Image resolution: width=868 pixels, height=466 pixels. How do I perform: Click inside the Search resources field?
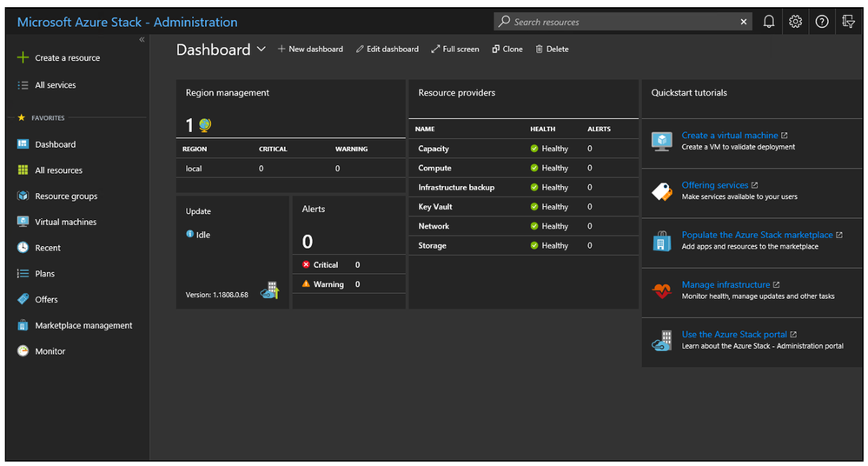[x=623, y=22]
